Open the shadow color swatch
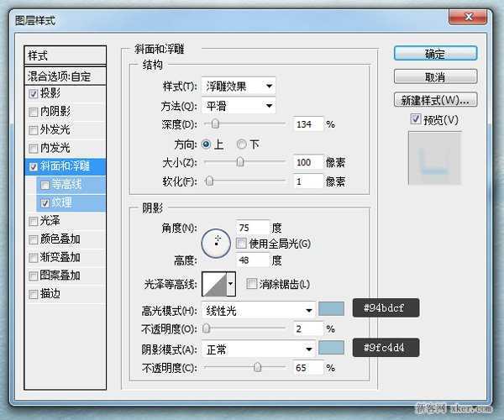The image size is (504, 420). point(331,348)
